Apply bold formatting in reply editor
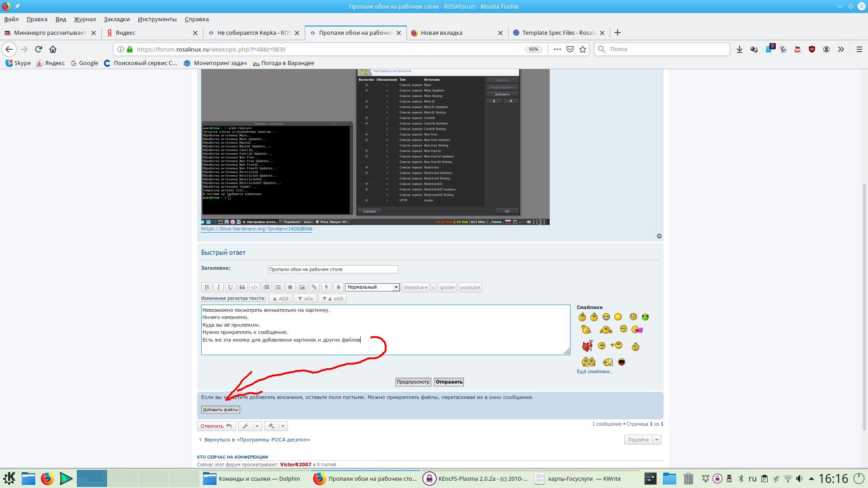This screenshot has height=488, width=868. point(207,287)
